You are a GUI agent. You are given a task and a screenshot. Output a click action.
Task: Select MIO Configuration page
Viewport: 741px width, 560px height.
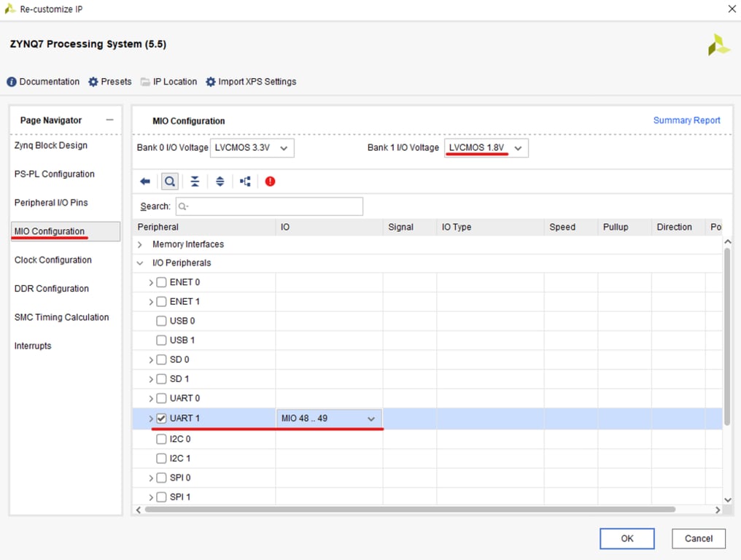(66, 232)
